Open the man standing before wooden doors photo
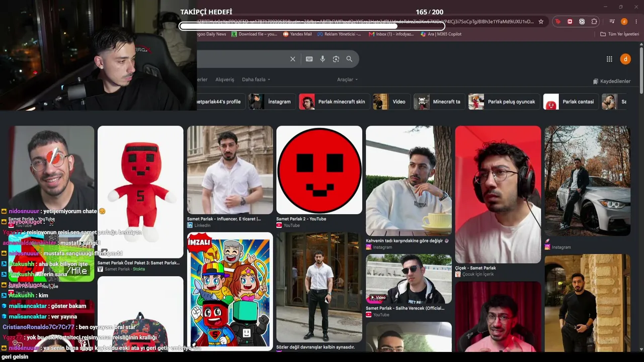 coord(319,287)
